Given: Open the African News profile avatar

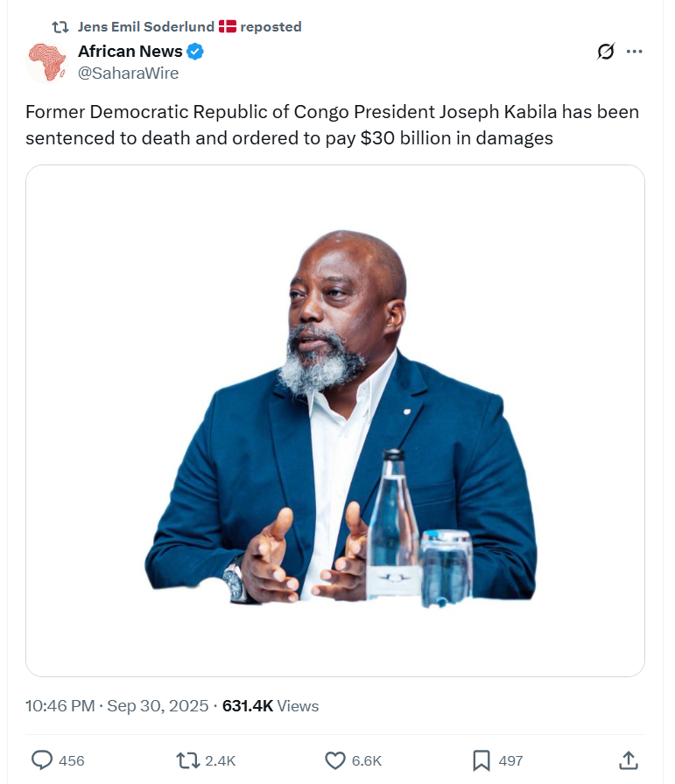Looking at the screenshot, I should tap(48, 62).
